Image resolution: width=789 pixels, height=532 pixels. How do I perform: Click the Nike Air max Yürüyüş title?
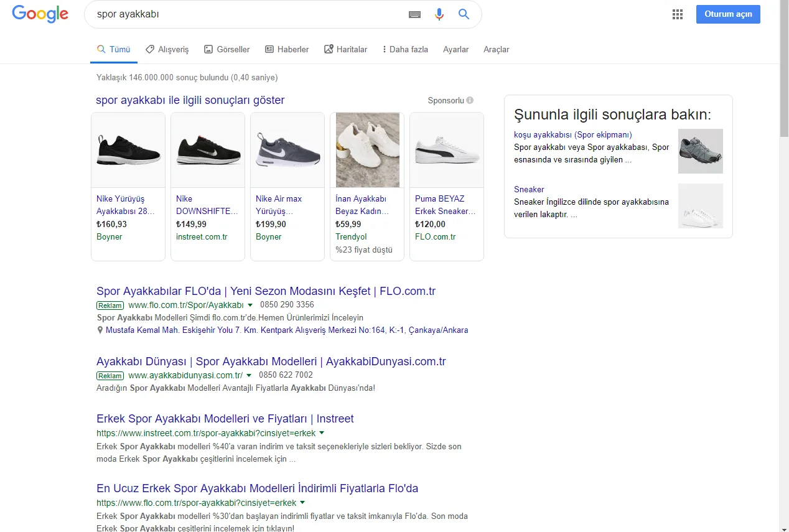279,205
